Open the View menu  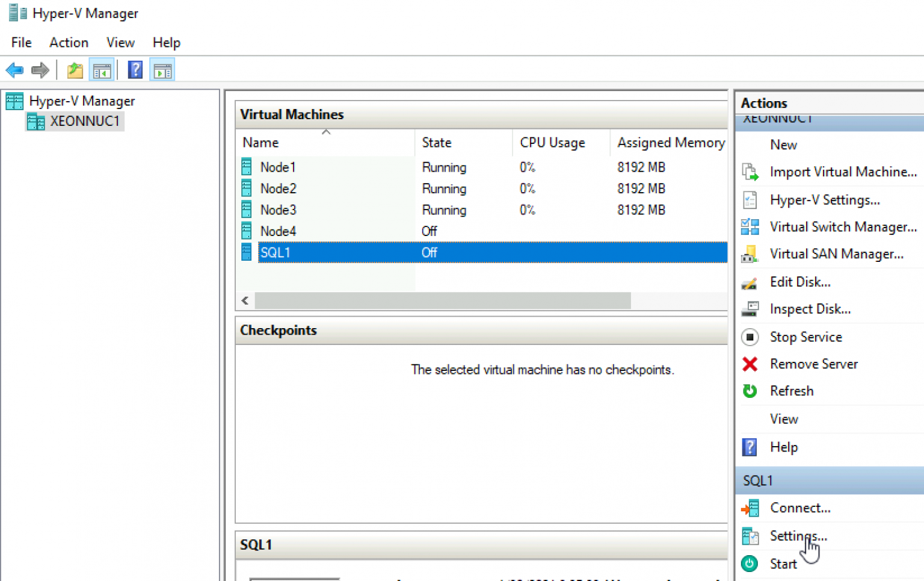pyautogui.click(x=120, y=42)
